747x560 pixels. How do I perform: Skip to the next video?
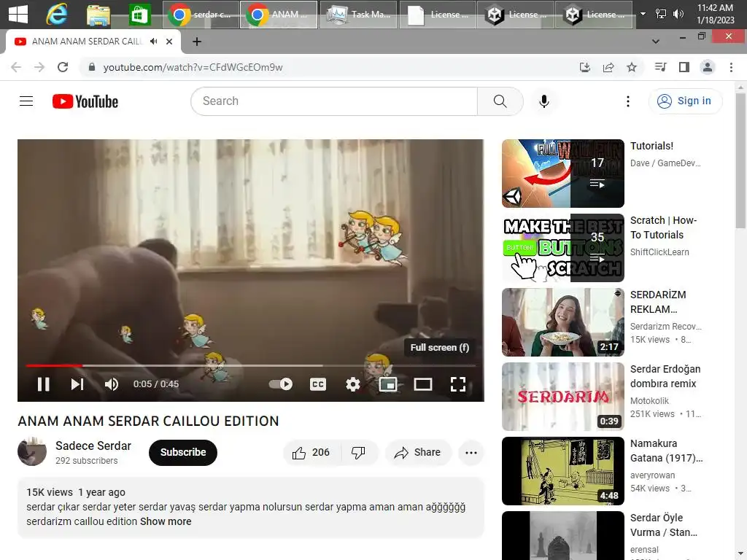77,384
